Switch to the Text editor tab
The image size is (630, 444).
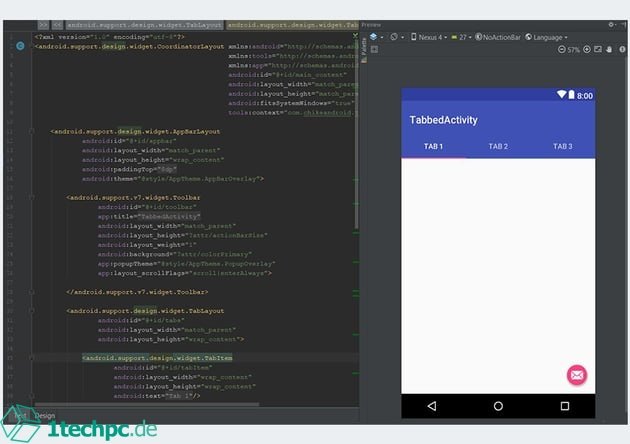(x=20, y=415)
